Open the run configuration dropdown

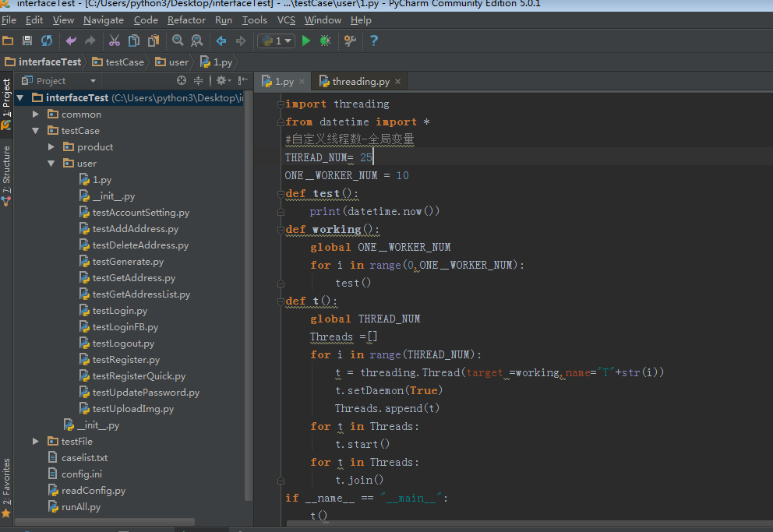(x=277, y=41)
